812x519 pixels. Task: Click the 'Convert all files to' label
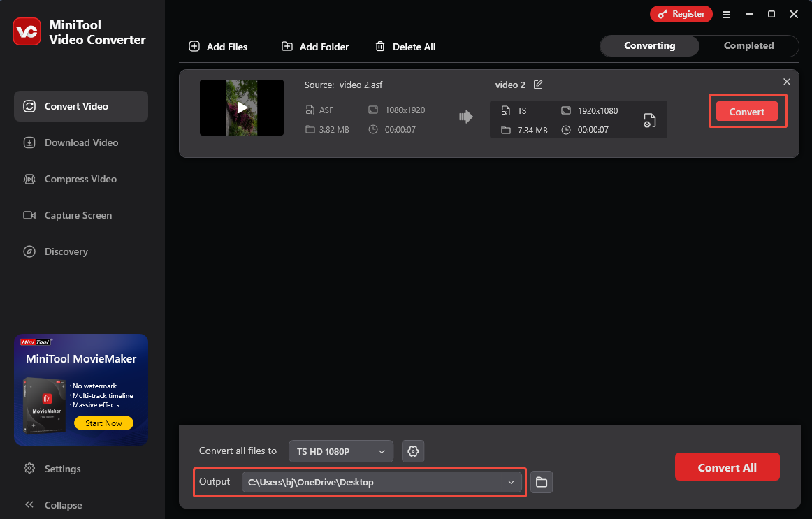238,451
